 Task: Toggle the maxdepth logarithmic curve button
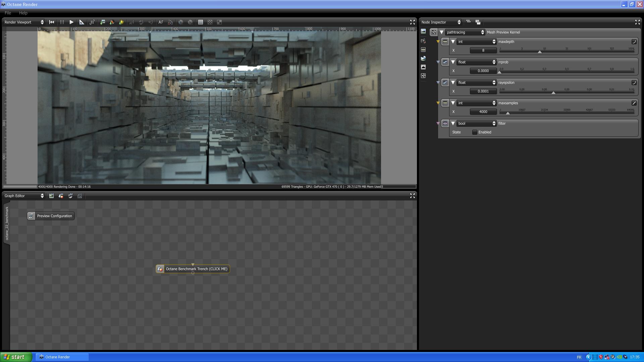point(634,42)
